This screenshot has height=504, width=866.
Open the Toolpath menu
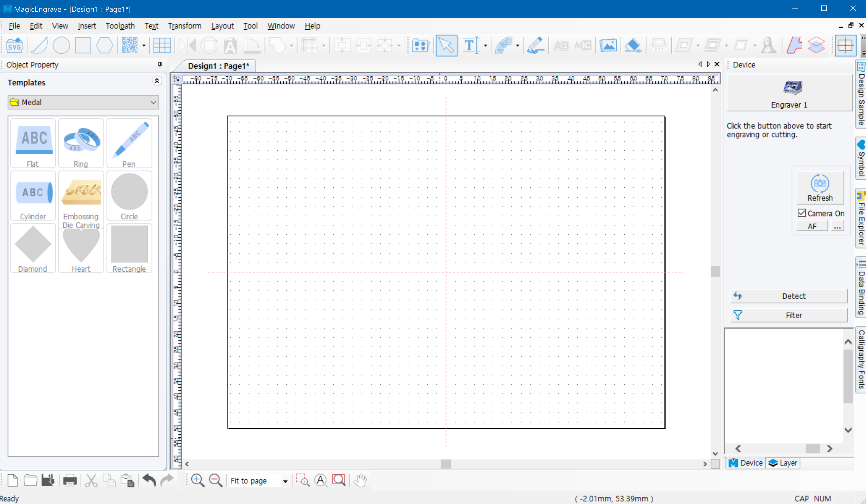tap(120, 26)
